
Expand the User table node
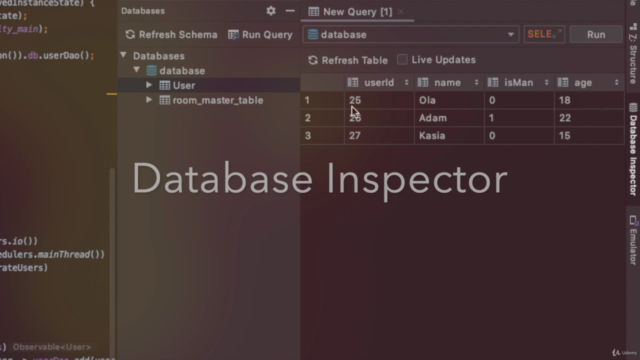[149, 85]
